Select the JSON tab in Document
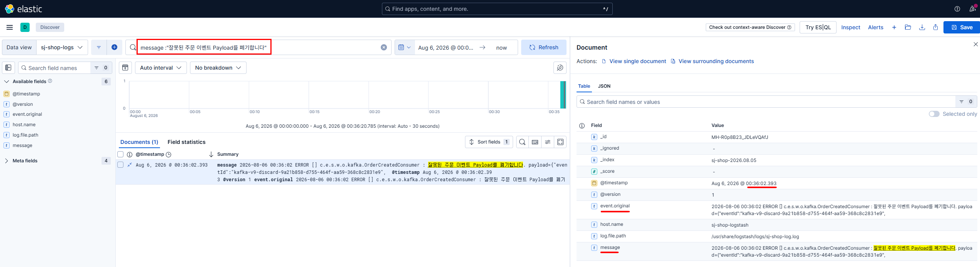This screenshot has width=980, height=267. [604, 86]
